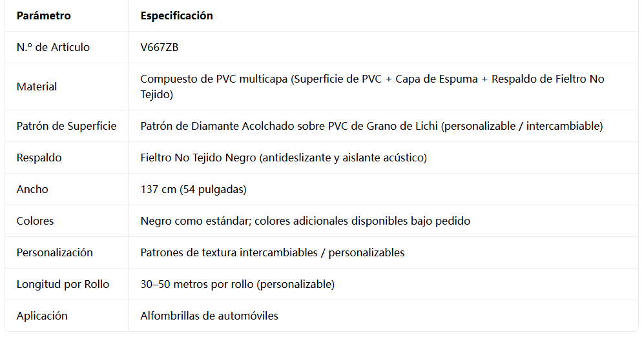Click the 137 cm (54 pulgadas) value
The height and width of the screenshot is (337, 644).
(193, 189)
